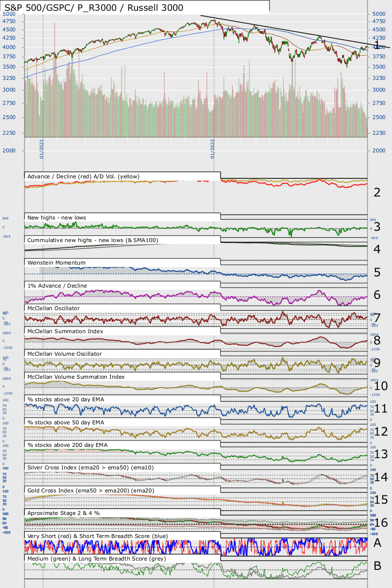This screenshot has height=588, width=392.
Task: Select the 1% Advance / Decline panel title
Action: pos(57,285)
